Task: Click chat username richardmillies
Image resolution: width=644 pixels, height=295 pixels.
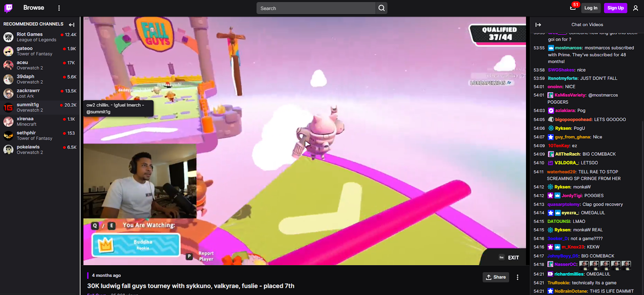Action: click(569, 274)
